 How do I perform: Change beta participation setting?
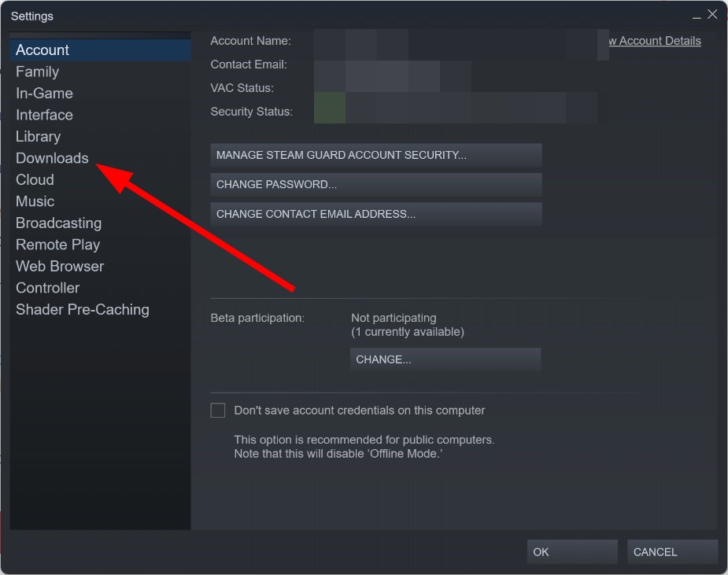point(445,359)
